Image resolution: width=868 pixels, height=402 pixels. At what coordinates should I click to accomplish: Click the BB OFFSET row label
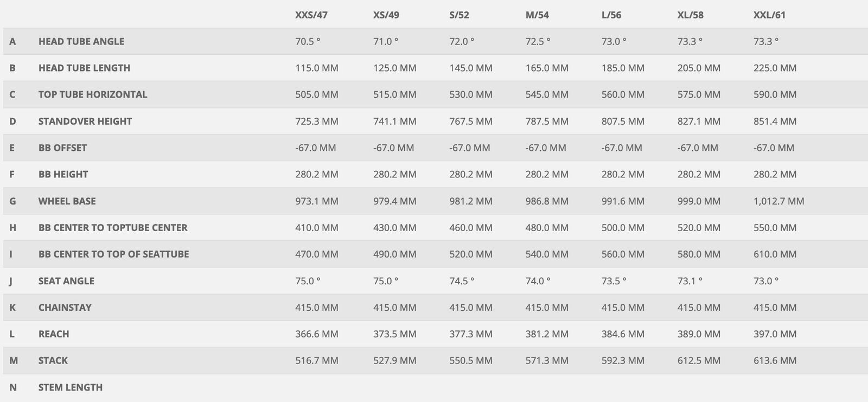(x=62, y=148)
